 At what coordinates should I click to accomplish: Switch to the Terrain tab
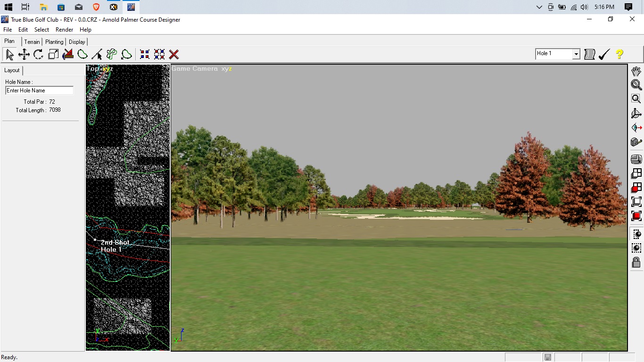tap(32, 42)
